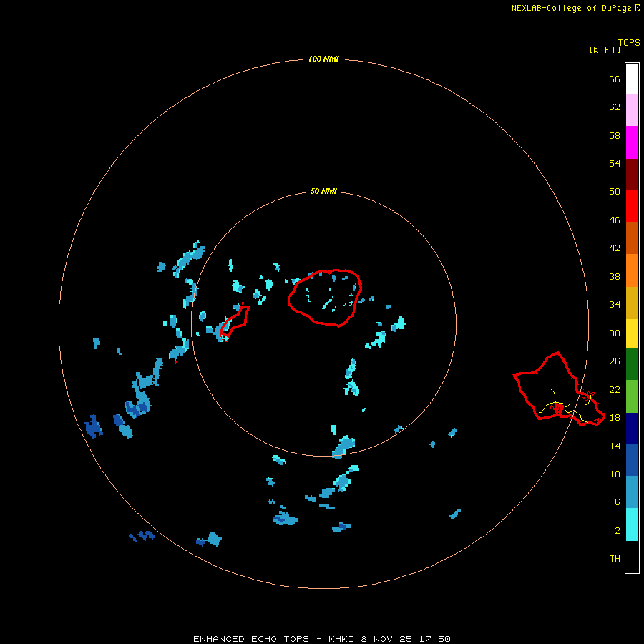644x644 pixels.
Task: Click the '26' legend value
Action: coord(615,361)
